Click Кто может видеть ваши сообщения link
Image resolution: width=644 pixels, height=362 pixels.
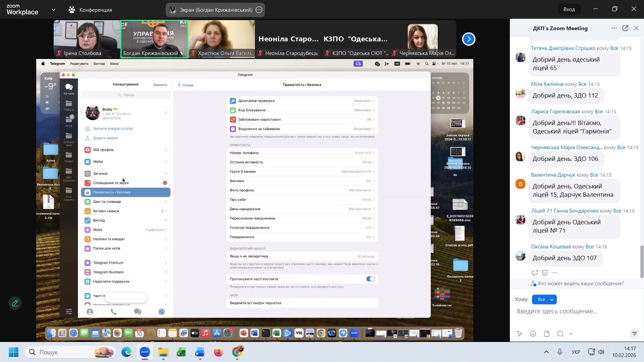581,284
